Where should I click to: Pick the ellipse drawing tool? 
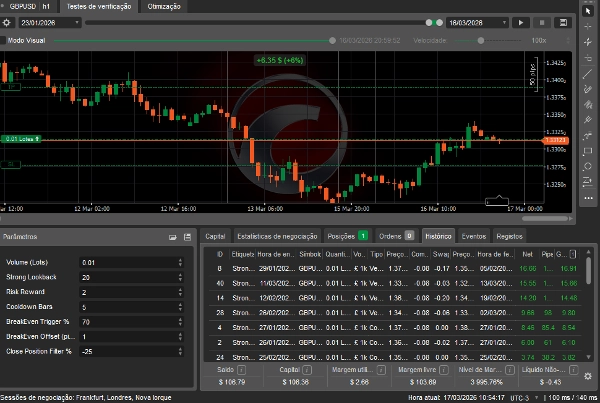tap(590, 164)
